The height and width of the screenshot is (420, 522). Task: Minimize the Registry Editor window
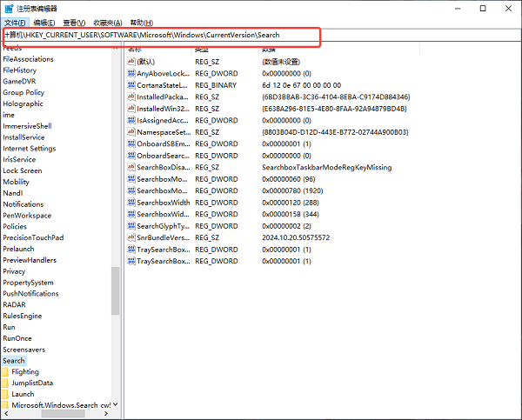[x=458, y=9]
